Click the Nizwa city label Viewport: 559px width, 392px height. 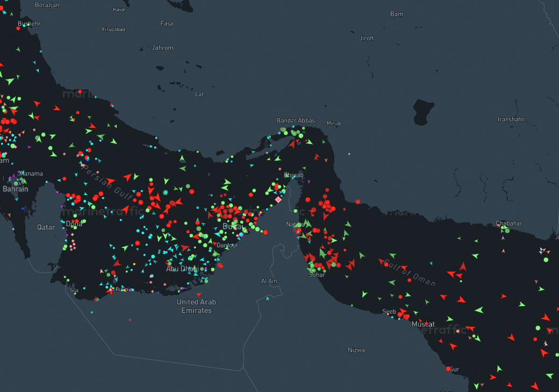(x=356, y=350)
